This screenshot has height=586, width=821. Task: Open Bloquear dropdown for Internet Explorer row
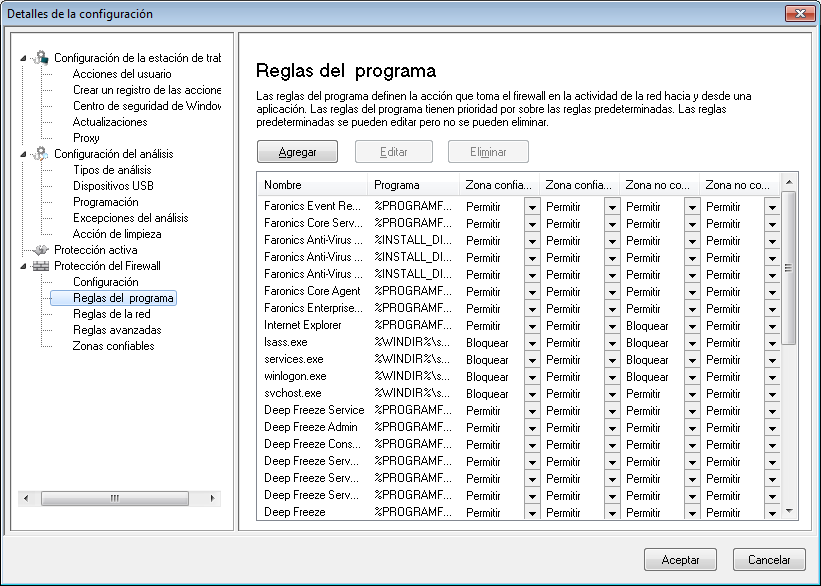692,326
